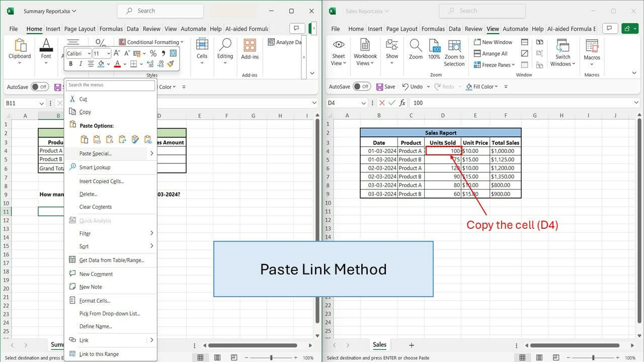Toggle AutoSave on in Sales Report workbook
Screen dimensions: 644x362
click(362, 86)
